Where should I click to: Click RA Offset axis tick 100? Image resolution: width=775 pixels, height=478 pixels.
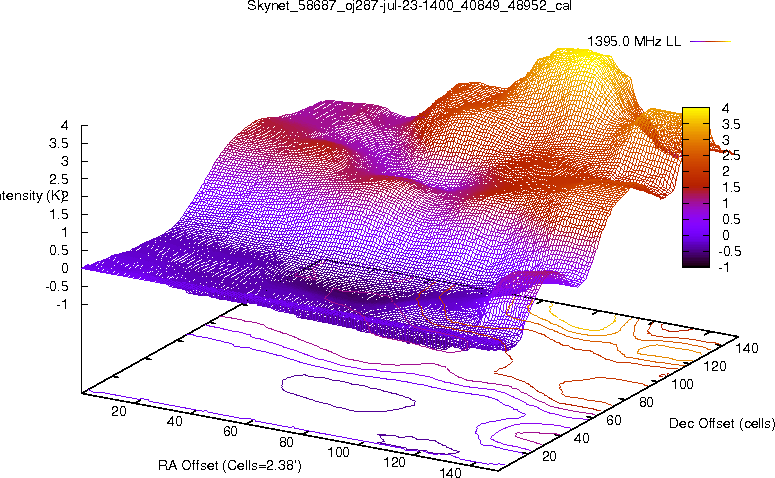339,452
